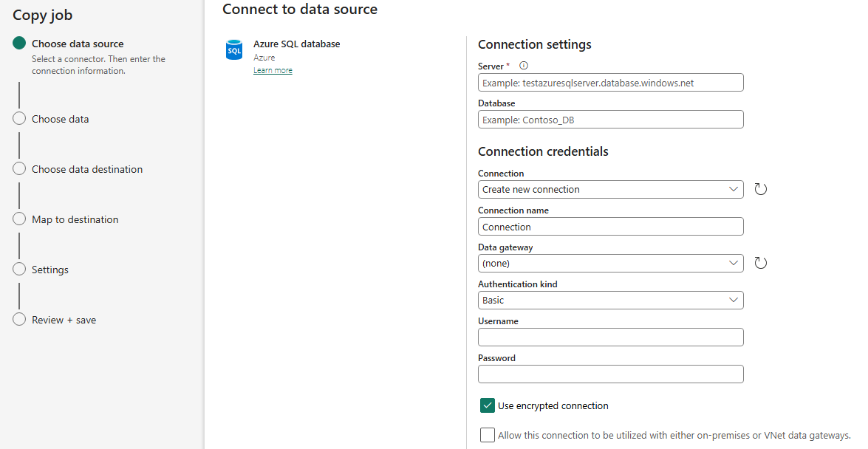Click the Choose data step label
The height and width of the screenshot is (449, 868).
[x=61, y=119]
